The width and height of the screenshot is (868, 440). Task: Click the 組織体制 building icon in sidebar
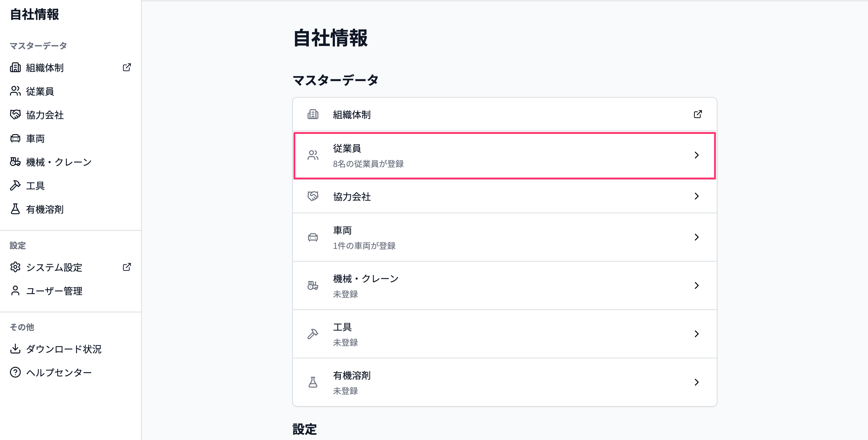15,67
